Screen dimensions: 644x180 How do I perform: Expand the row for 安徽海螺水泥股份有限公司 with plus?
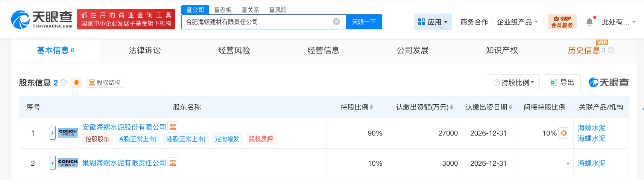point(53,133)
